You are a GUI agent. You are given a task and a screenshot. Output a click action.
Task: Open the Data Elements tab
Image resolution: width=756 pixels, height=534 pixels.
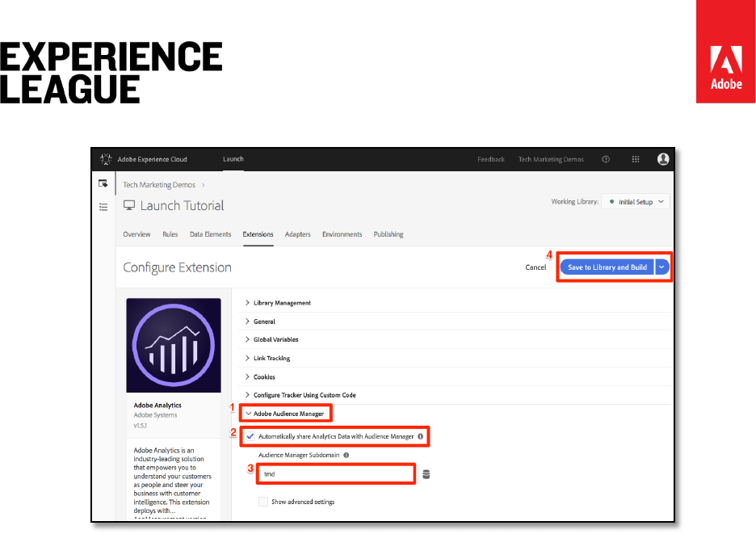(210, 234)
